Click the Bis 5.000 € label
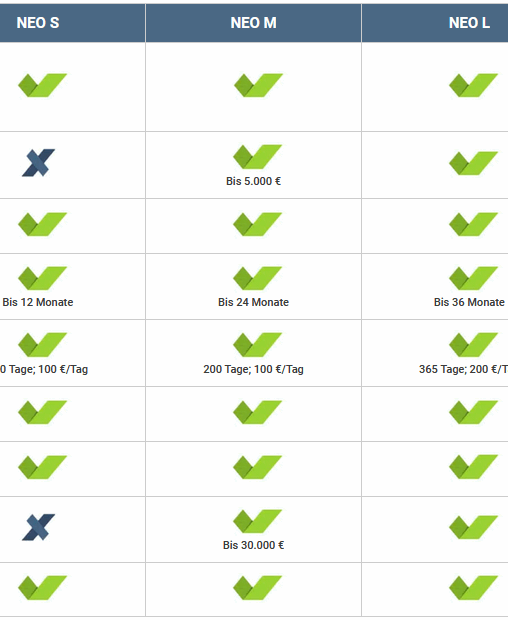Screen dimensions: 508x620 pos(253,181)
